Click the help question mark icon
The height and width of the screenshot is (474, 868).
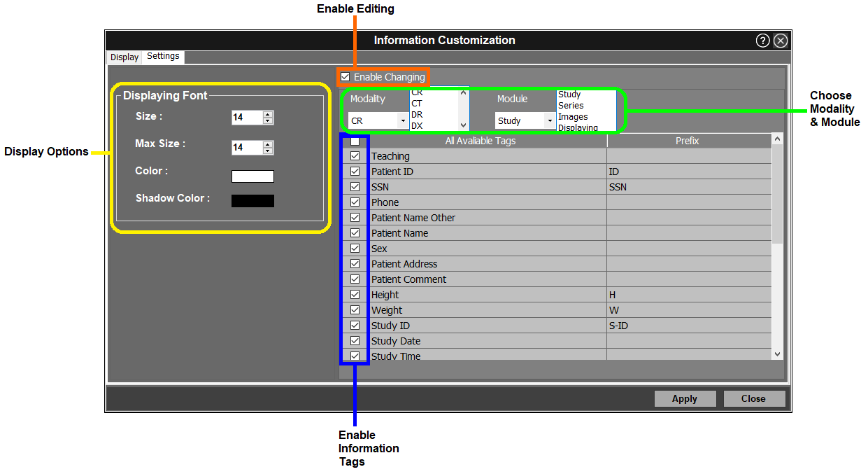coord(762,41)
